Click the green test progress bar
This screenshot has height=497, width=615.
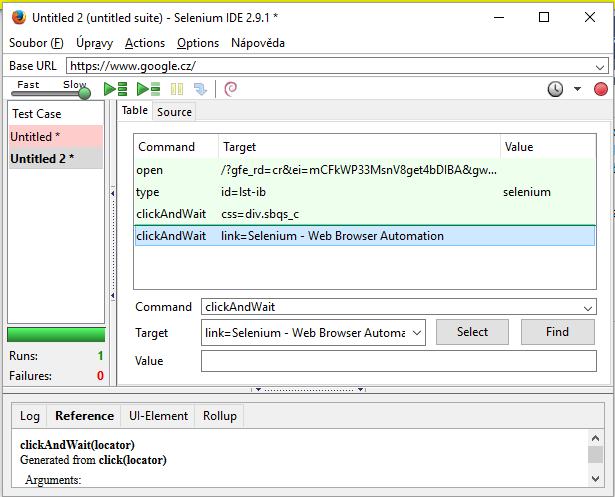(x=56, y=335)
